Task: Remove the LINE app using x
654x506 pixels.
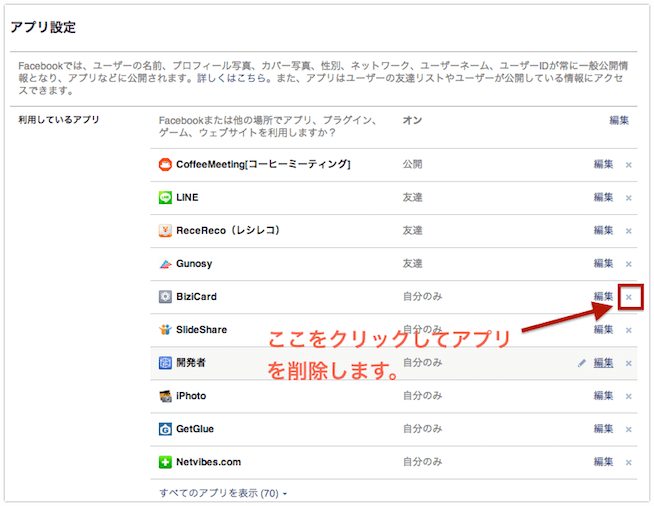Action: pos(629,198)
